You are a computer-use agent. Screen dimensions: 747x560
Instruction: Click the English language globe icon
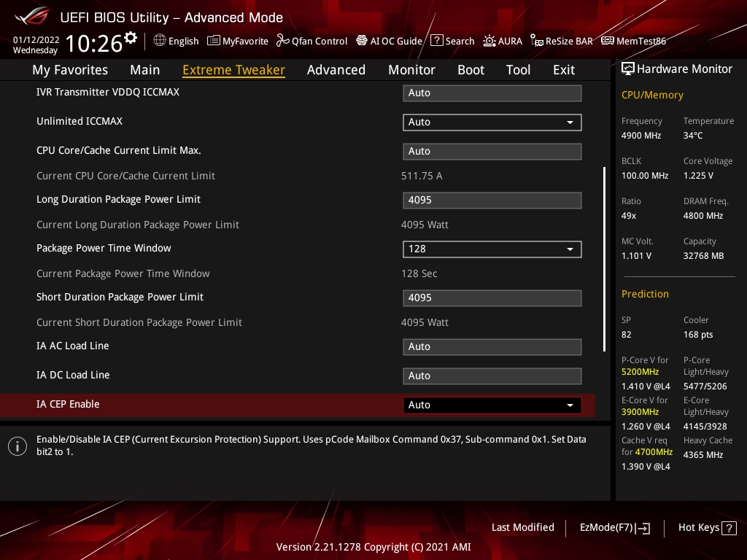[x=160, y=41]
